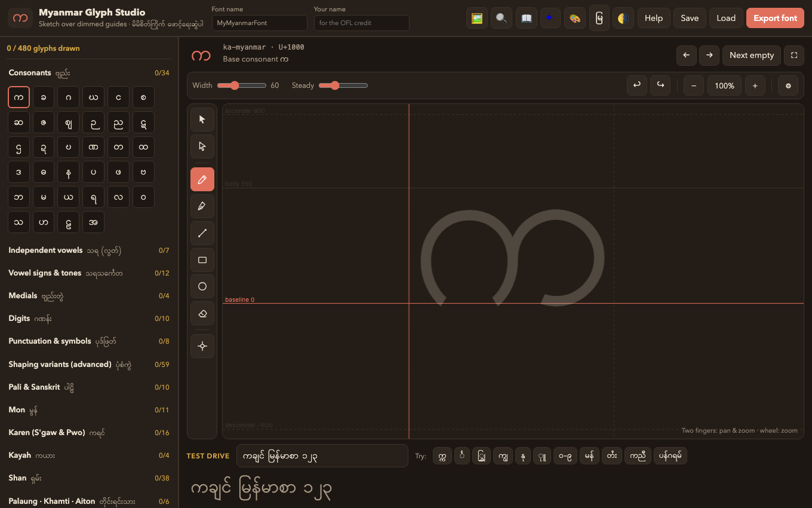Undo the last stroke
The height and width of the screenshot is (508, 812).
click(x=637, y=85)
